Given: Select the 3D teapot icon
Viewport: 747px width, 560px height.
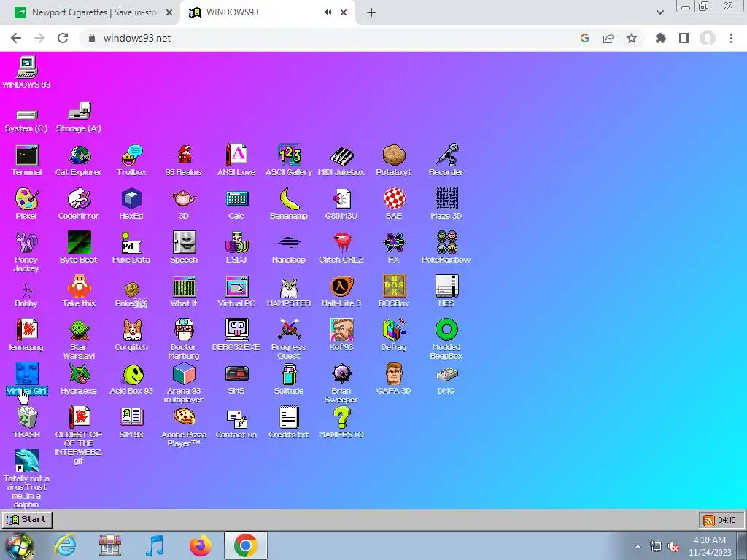Looking at the screenshot, I should pyautogui.click(x=183, y=204).
